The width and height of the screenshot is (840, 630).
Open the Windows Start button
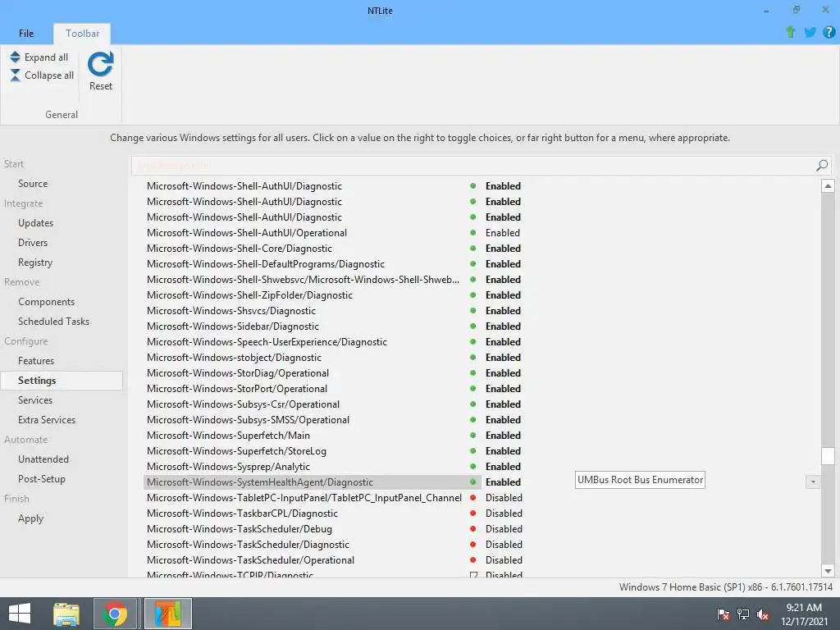pyautogui.click(x=20, y=614)
